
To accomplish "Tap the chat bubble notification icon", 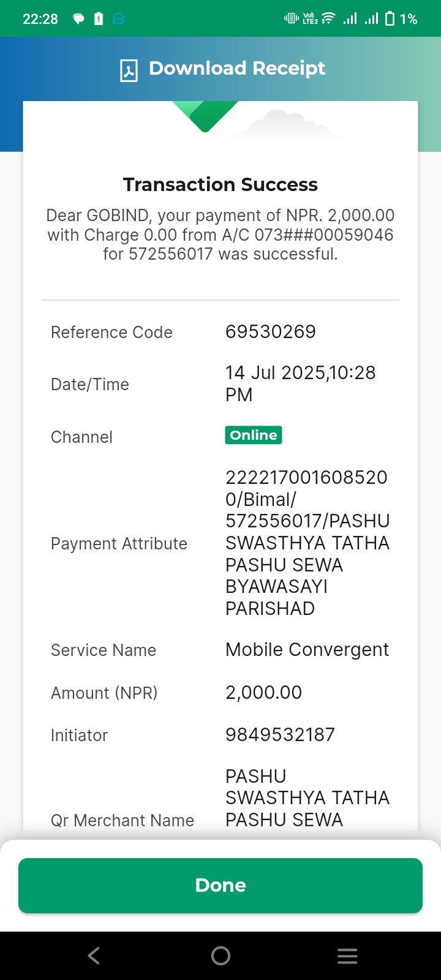I will pyautogui.click(x=78, y=19).
